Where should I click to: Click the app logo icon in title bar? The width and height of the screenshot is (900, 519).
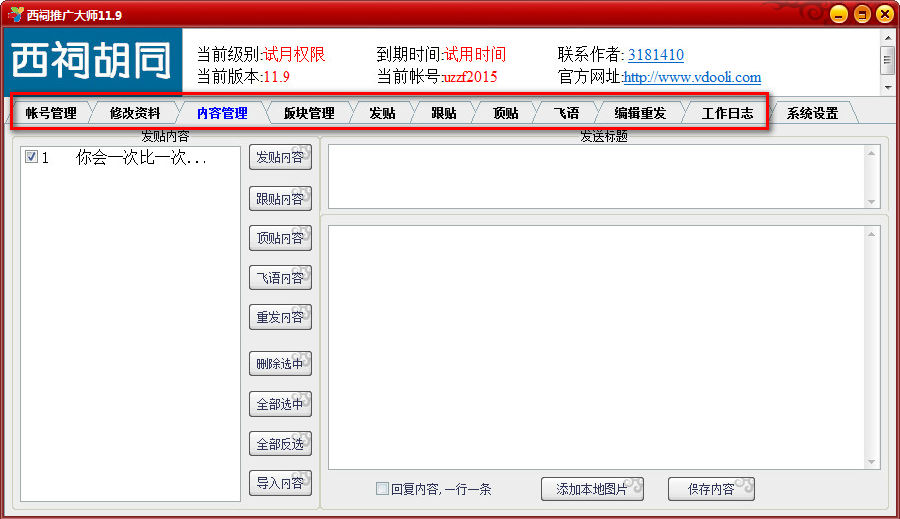[16, 14]
